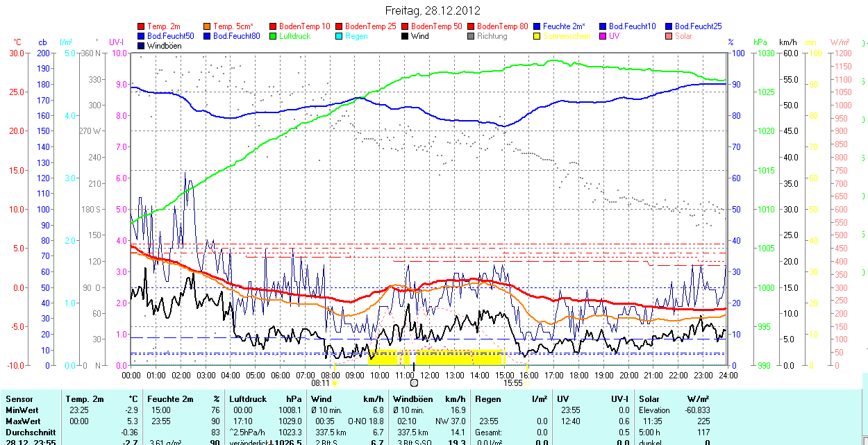The height and width of the screenshot is (445, 868).
Task: Select the pink Solar legend swatch
Action: [669, 36]
